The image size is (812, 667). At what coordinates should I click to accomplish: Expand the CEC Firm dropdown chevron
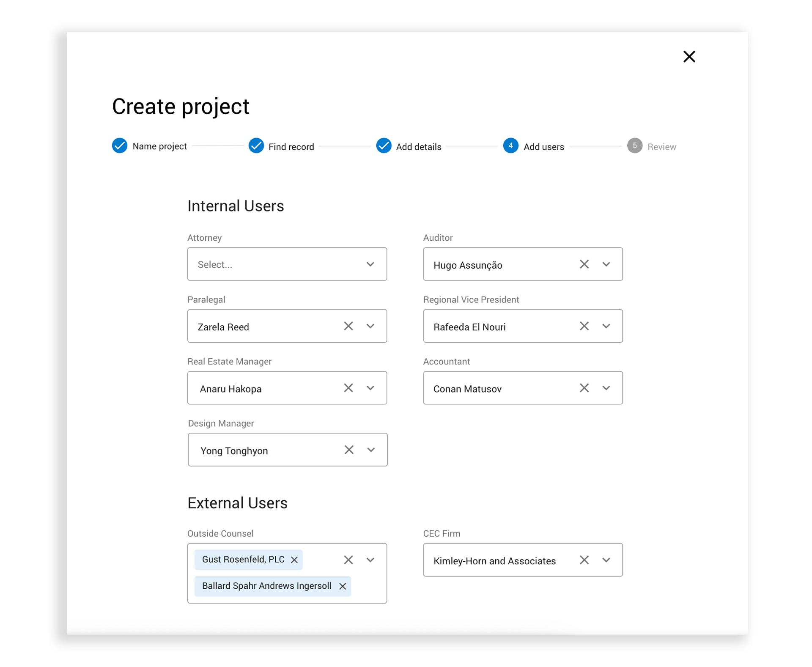(x=606, y=560)
